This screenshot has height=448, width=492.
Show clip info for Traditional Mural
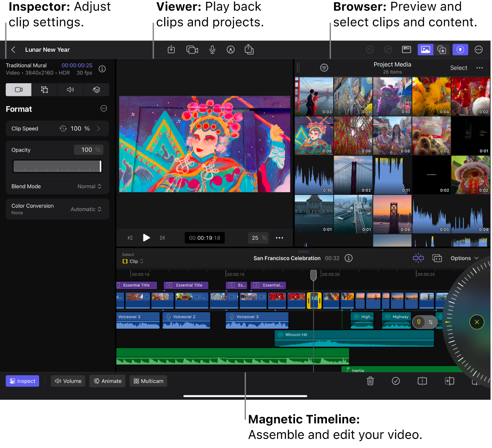pyautogui.click(x=102, y=69)
